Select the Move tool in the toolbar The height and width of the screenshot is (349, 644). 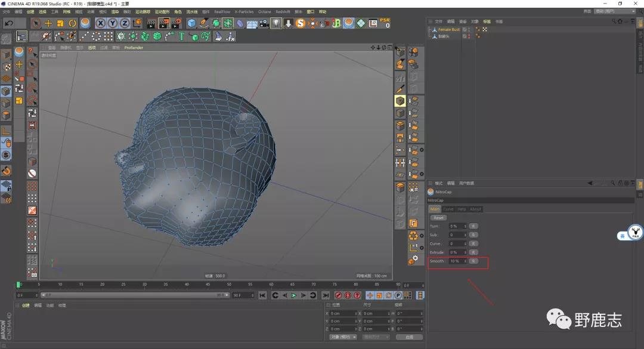[48, 23]
